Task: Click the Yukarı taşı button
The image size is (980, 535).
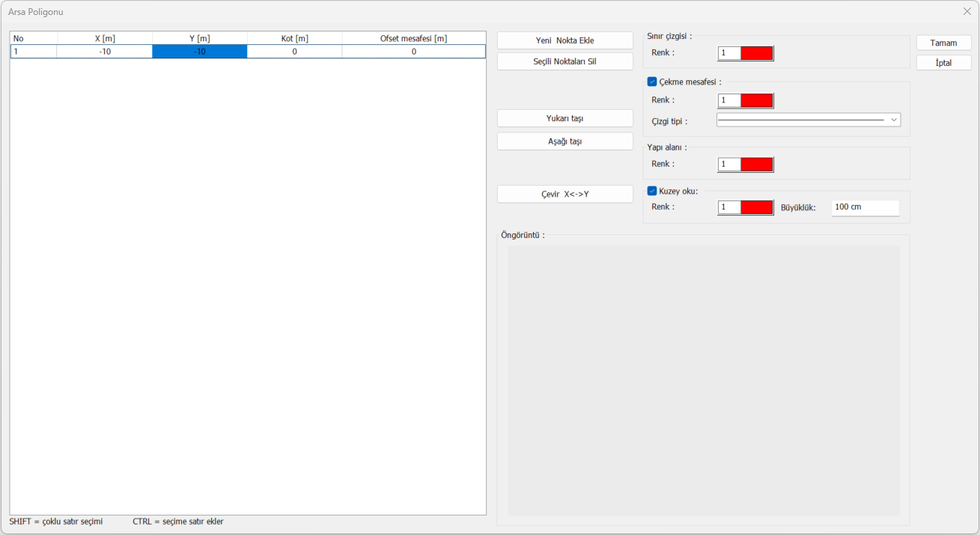Action: [x=564, y=118]
